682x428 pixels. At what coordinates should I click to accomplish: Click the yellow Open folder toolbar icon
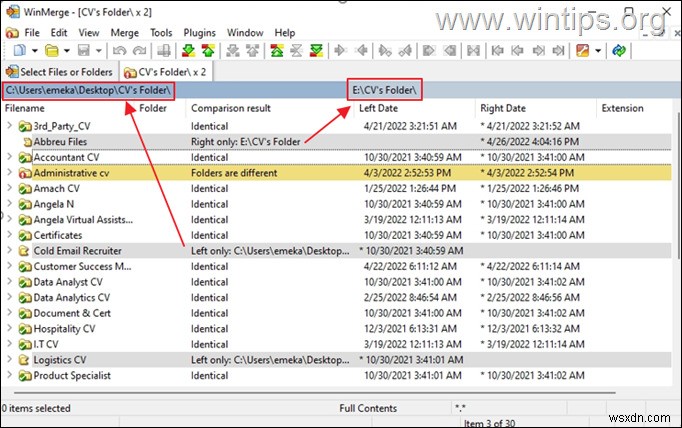(x=52, y=51)
